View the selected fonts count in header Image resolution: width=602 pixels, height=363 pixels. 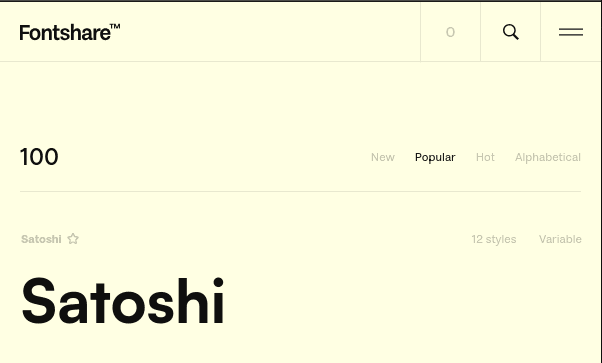click(x=450, y=32)
